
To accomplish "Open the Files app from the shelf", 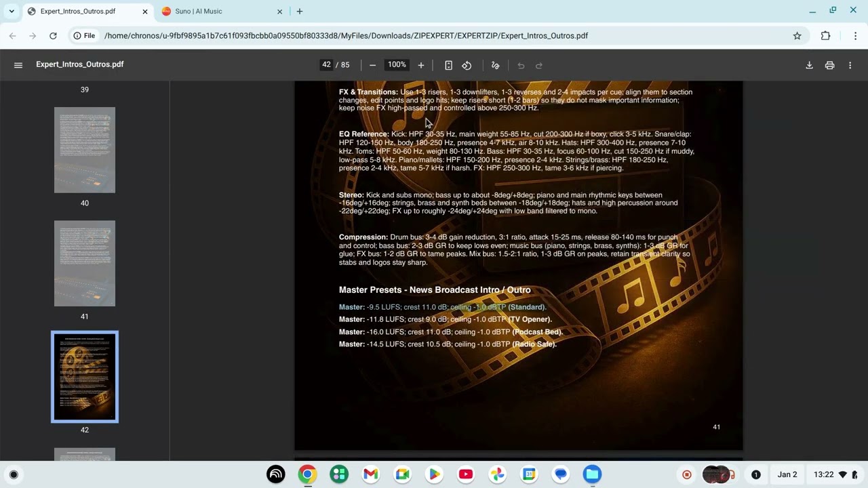I will (x=592, y=474).
